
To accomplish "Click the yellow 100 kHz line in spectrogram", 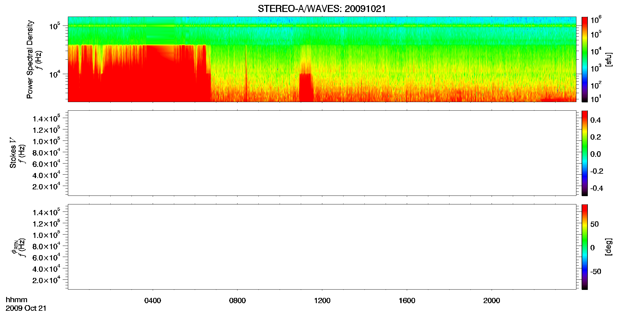I will [322, 26].
